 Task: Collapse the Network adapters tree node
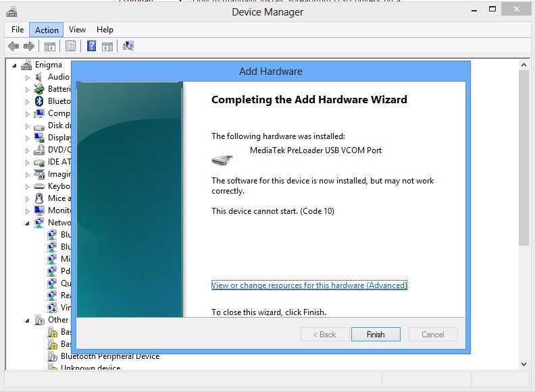pyautogui.click(x=27, y=223)
